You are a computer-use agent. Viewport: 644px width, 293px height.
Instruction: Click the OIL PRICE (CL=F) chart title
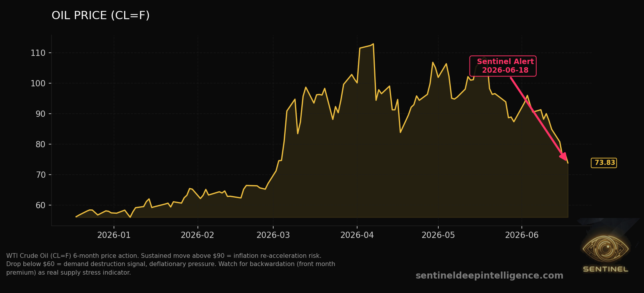tap(101, 16)
